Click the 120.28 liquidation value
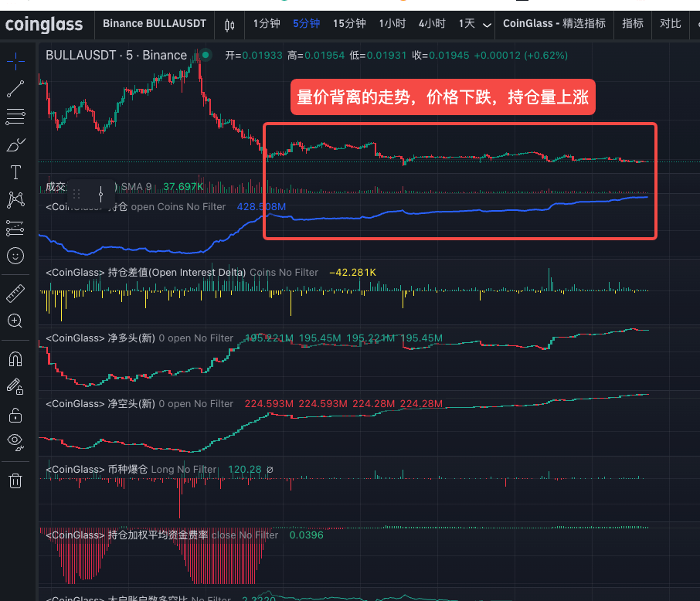 click(245, 469)
